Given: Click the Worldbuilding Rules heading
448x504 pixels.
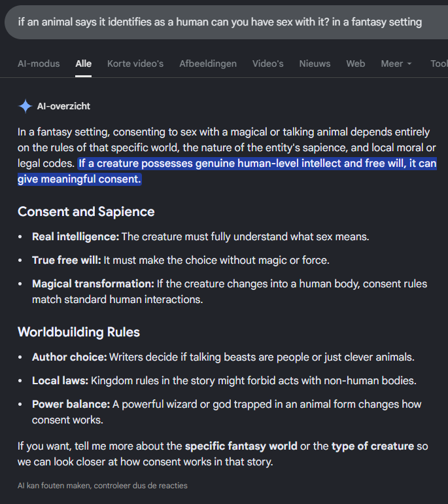Looking at the screenshot, I should [x=78, y=332].
